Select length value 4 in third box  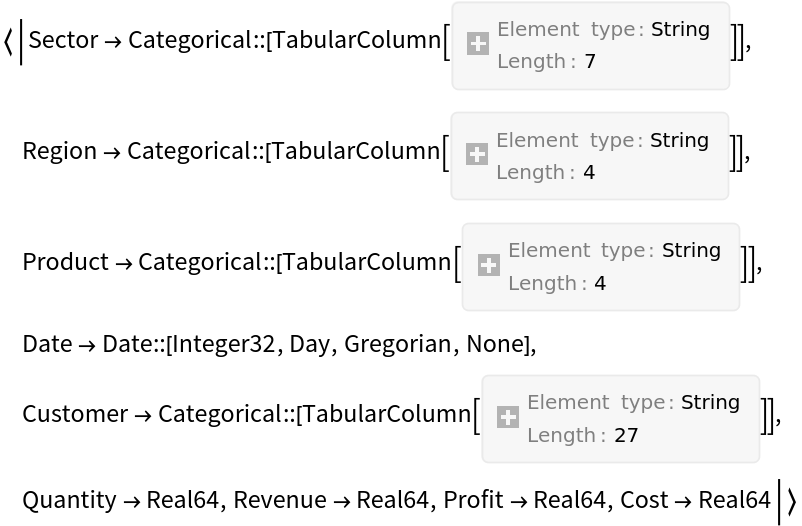pyautogui.click(x=600, y=283)
